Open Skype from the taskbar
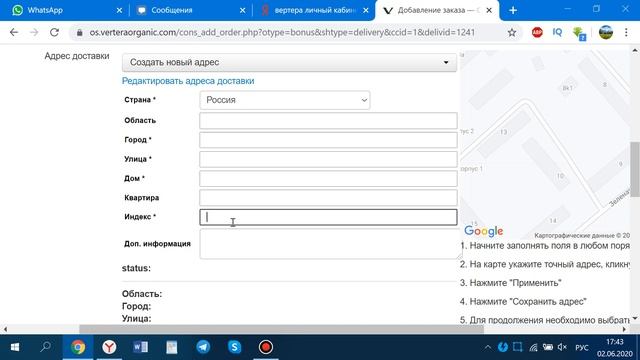The height and width of the screenshot is (360, 640). 234,347
